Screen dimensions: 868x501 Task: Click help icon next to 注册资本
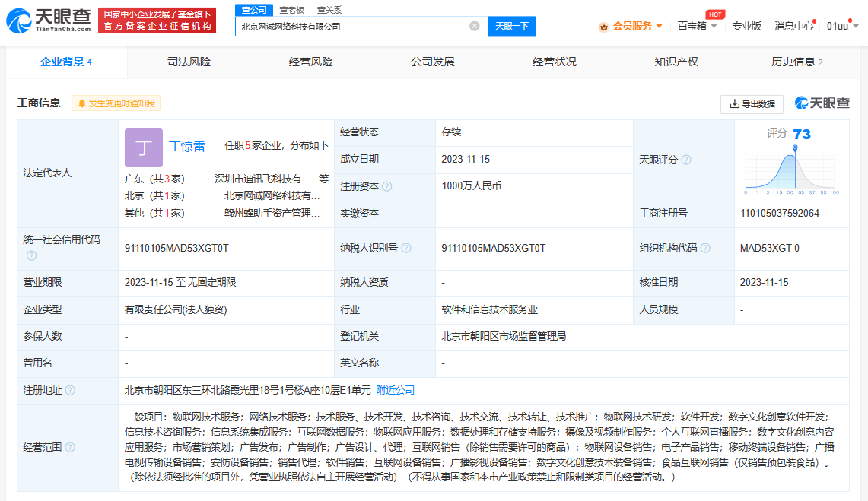click(x=387, y=186)
